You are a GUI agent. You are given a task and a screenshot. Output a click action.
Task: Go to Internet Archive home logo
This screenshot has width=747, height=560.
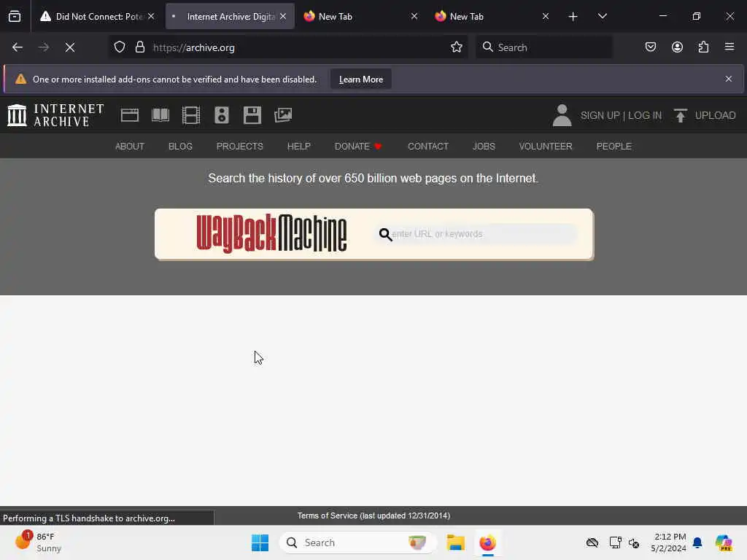click(55, 115)
